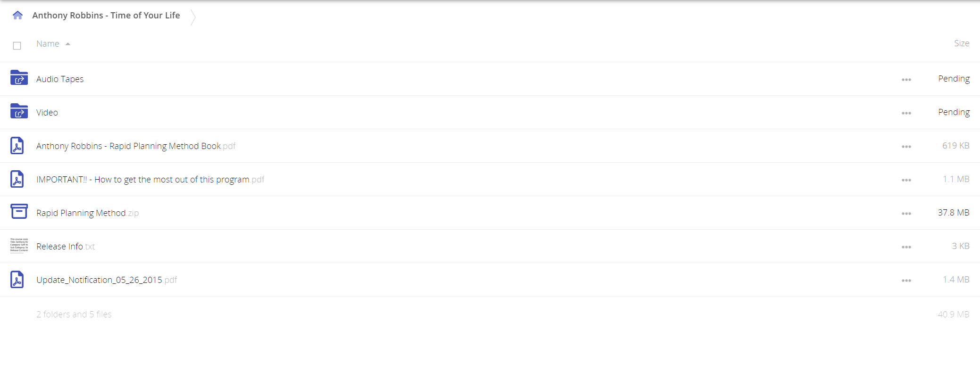Screen dimensions: 980x373
Task: Open the Audio Tapes shared folder icon
Action: point(19,78)
